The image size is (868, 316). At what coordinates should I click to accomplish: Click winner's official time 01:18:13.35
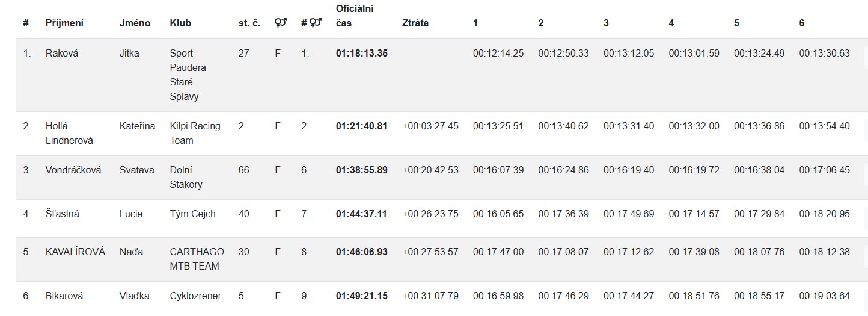pyautogui.click(x=361, y=53)
